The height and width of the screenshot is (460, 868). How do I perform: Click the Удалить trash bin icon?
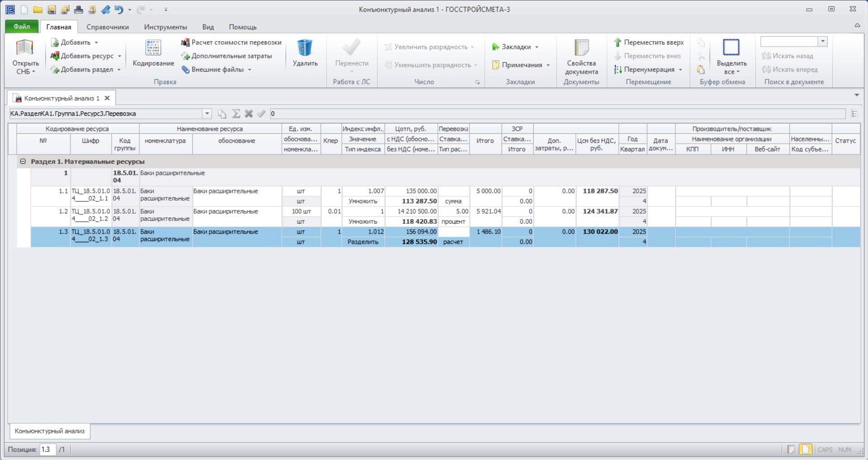[x=305, y=48]
